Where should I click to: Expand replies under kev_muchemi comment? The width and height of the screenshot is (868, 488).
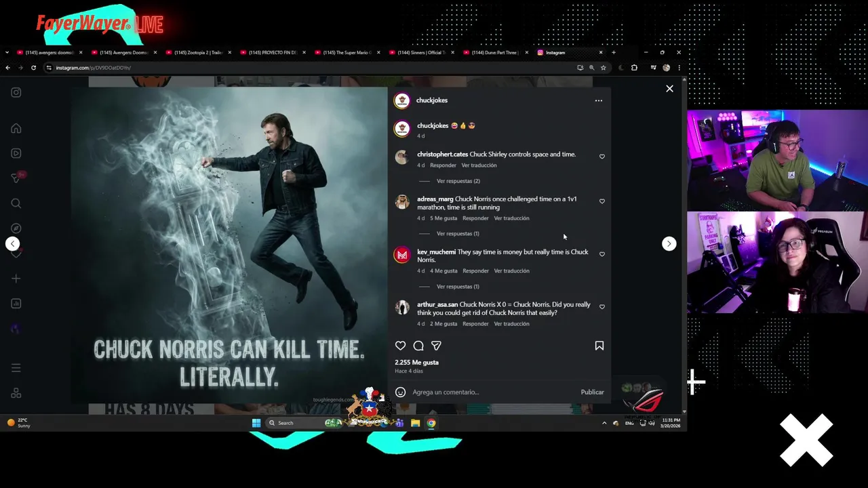(x=458, y=287)
